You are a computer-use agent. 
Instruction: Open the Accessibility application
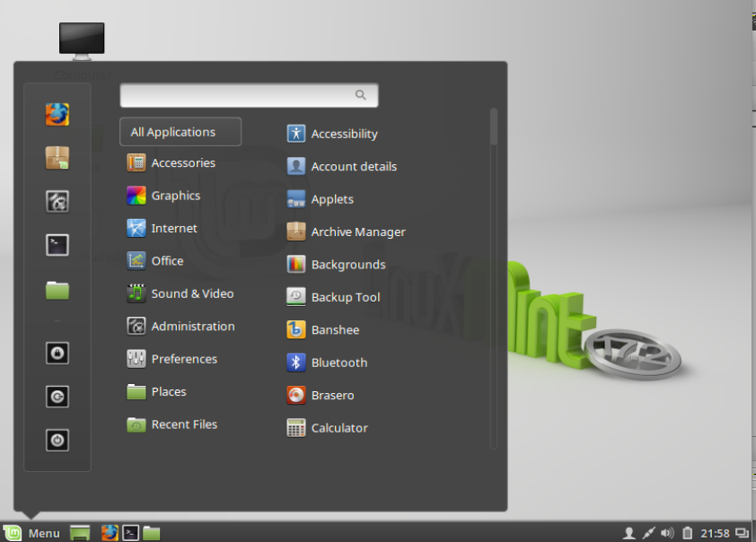click(x=332, y=134)
